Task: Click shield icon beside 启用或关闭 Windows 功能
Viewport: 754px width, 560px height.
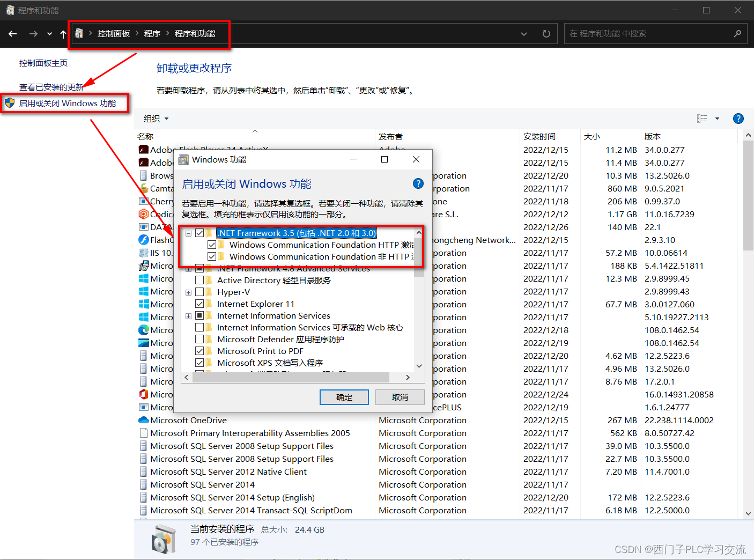Action: click(x=10, y=102)
